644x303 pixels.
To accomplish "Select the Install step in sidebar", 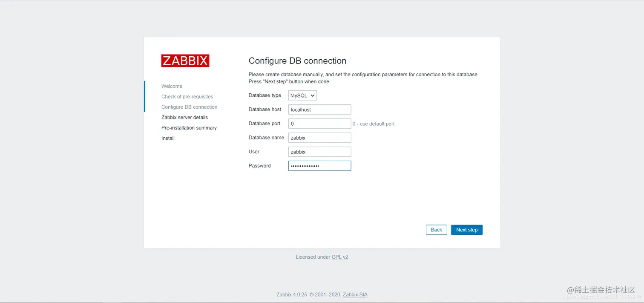I will 168,138.
